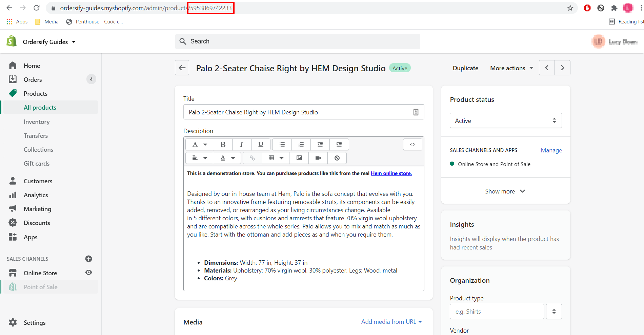The image size is (644, 335).
Task: Click the Duplicate button
Action: pyautogui.click(x=465, y=68)
